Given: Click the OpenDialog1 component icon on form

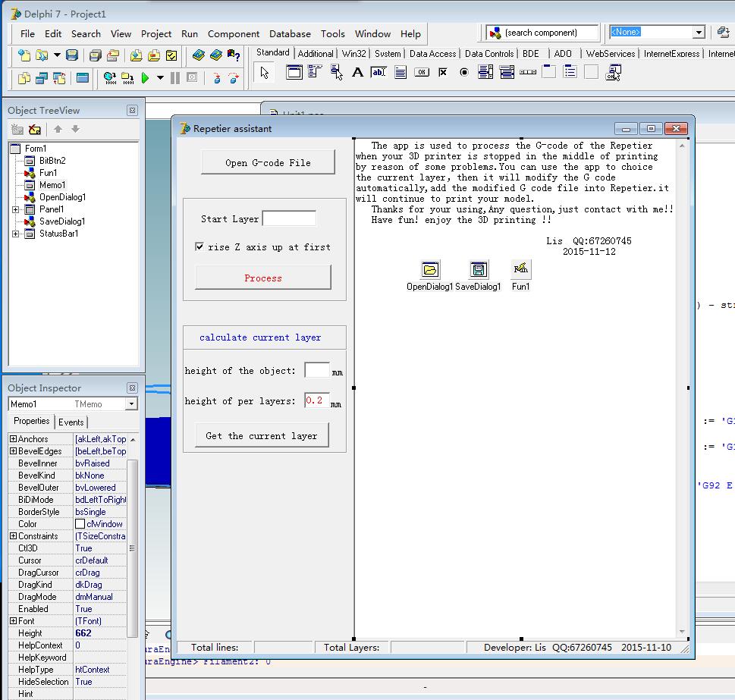Looking at the screenshot, I should click(x=429, y=269).
